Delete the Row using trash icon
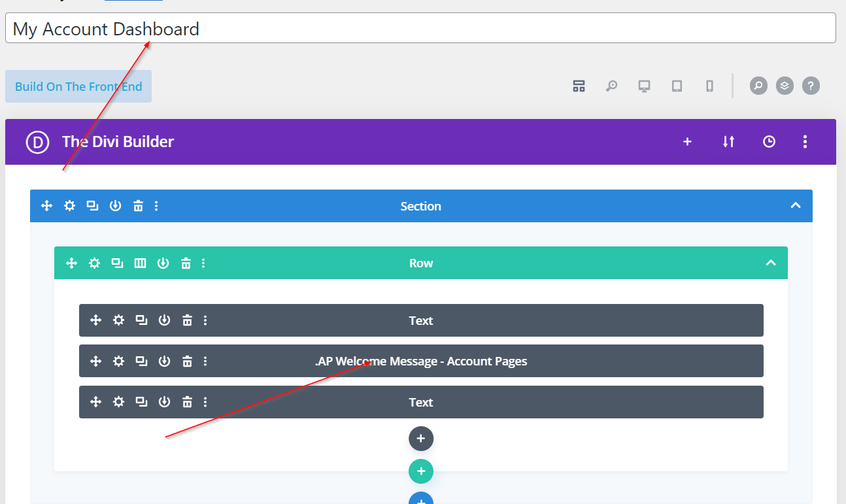This screenshot has width=846, height=504. coord(186,263)
